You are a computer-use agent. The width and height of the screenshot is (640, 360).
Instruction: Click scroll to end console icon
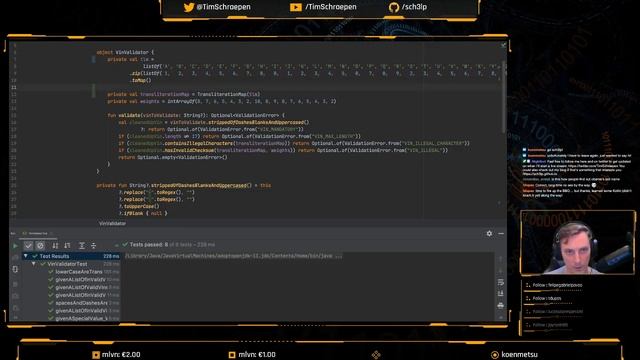(501, 293)
